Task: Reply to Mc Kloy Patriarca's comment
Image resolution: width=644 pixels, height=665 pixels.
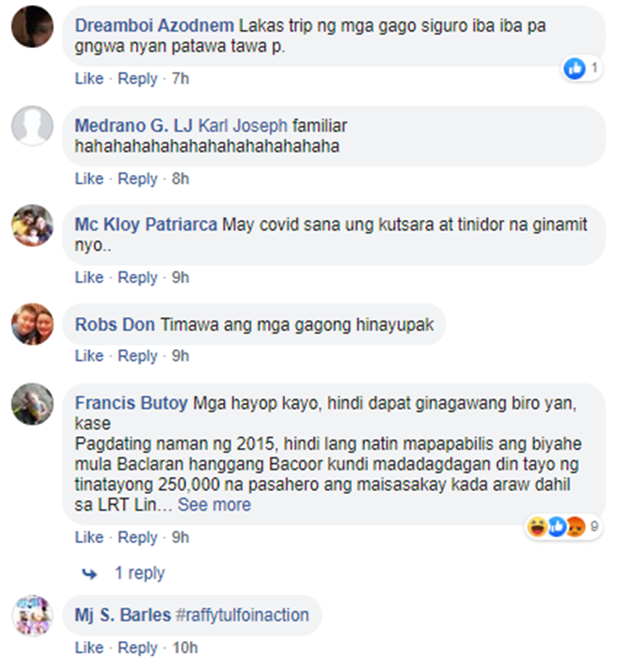Action: [137, 278]
